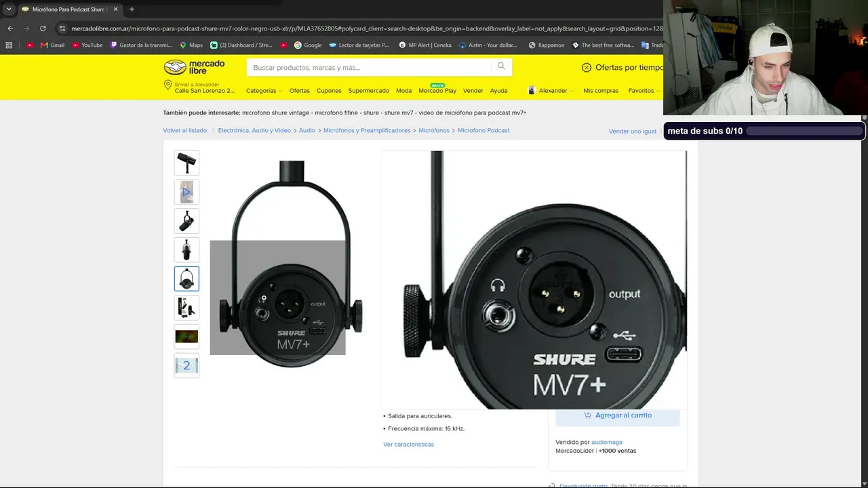Click the browser address bar URL

tap(366, 28)
